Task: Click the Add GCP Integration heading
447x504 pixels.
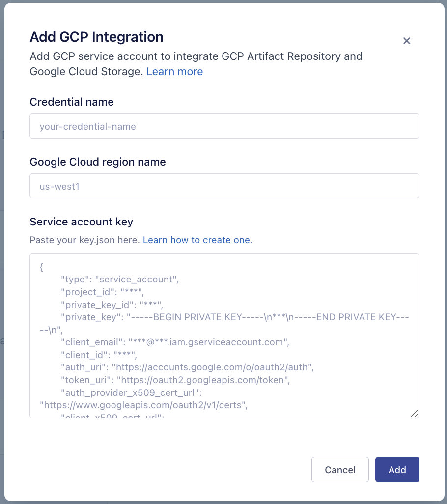Action: tap(97, 37)
